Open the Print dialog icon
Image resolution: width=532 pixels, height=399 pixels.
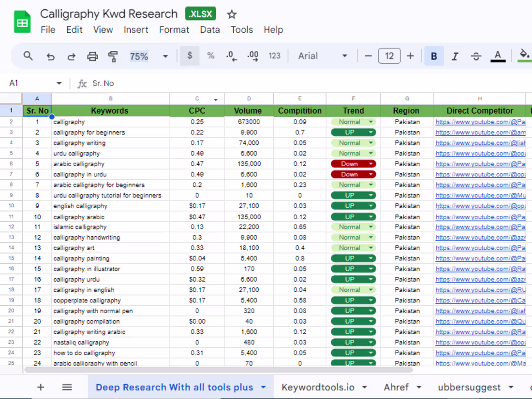(92, 57)
